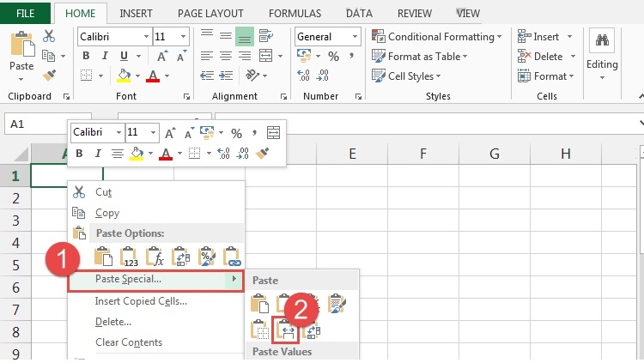Align text left in ribbon
Image resolution: width=644 pixels, height=363 pixels.
[207, 56]
